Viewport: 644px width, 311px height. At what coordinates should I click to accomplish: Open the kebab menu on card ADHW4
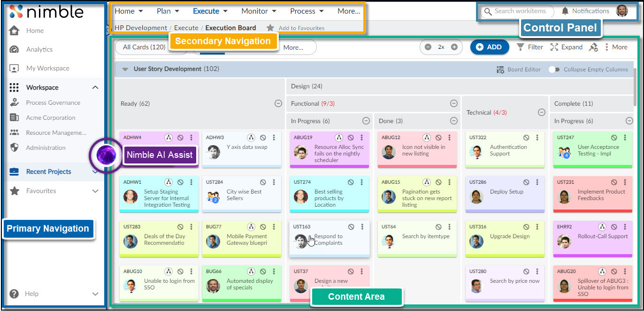coord(191,138)
